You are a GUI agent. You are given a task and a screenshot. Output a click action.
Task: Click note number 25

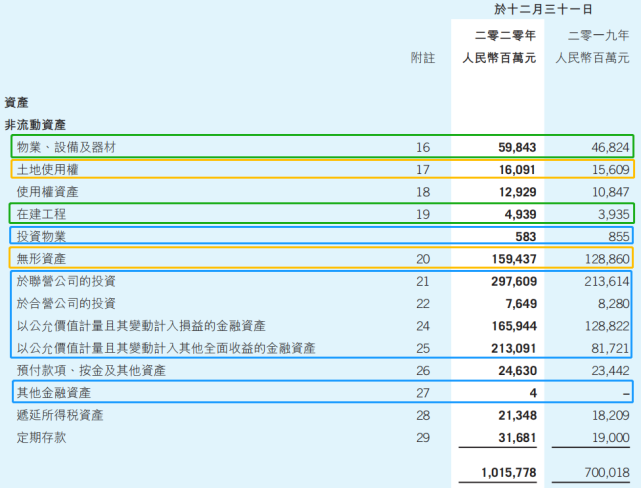423,348
